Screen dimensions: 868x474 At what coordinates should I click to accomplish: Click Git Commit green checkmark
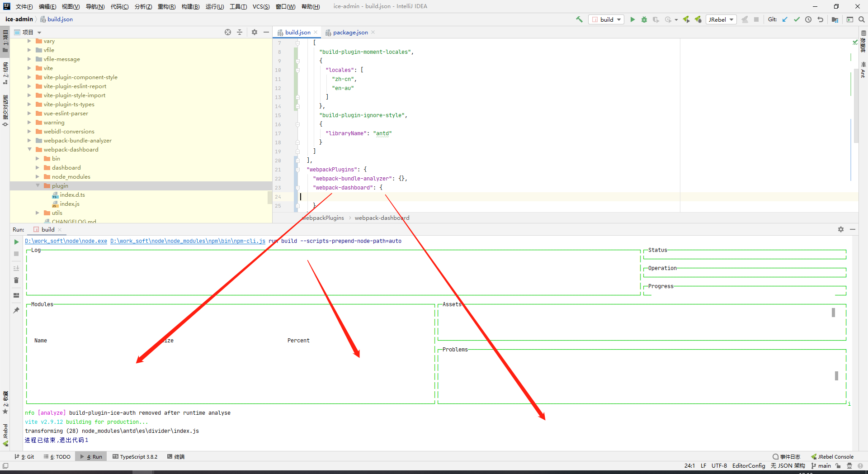tap(797, 19)
